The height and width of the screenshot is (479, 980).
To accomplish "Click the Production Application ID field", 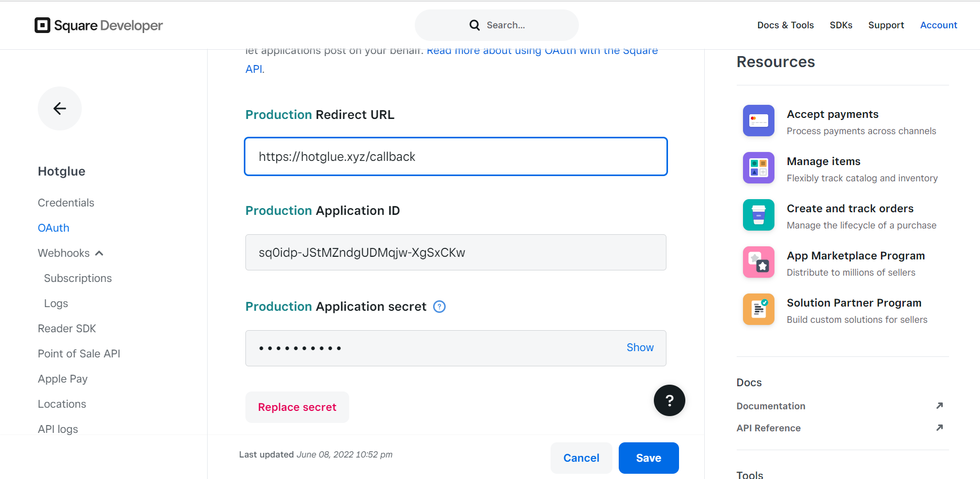I will [456, 253].
